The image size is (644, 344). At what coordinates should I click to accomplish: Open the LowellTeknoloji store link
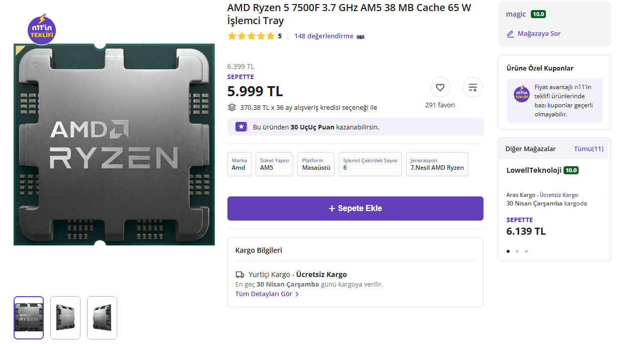533,170
